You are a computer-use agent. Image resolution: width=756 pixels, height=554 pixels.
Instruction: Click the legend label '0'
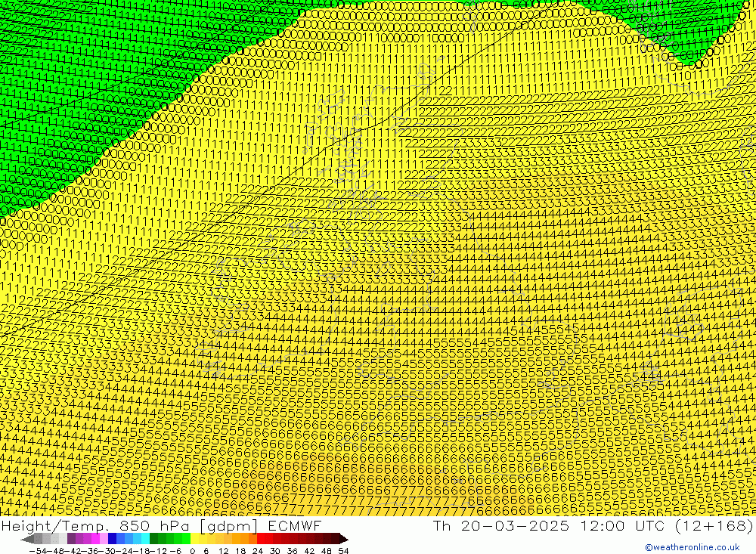pyautogui.click(x=192, y=551)
